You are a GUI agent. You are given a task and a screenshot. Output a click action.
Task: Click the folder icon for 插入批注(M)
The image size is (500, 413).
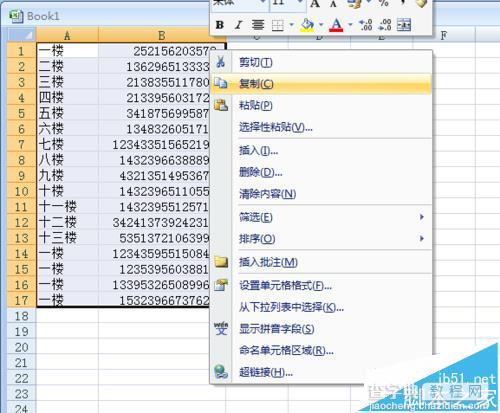(221, 262)
